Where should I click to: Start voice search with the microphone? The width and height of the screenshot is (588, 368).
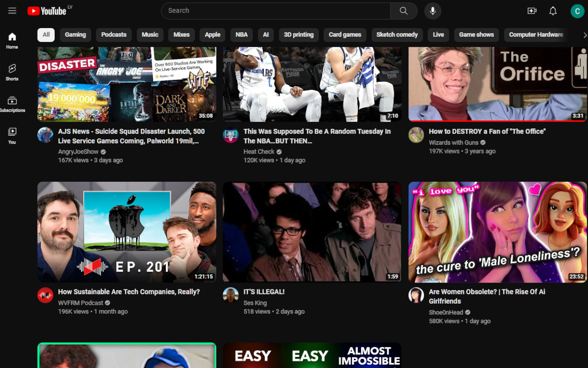433,11
